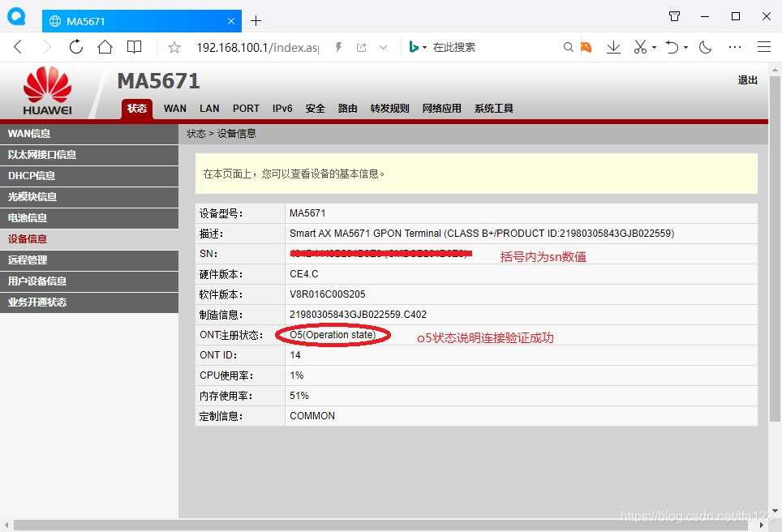The height and width of the screenshot is (532, 782).
Task: Open the three-dot more tools menu
Action: [735, 47]
